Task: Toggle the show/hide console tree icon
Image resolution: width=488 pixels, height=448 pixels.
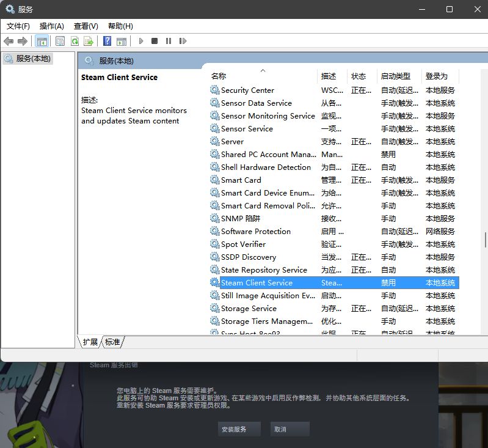Action: [x=42, y=41]
